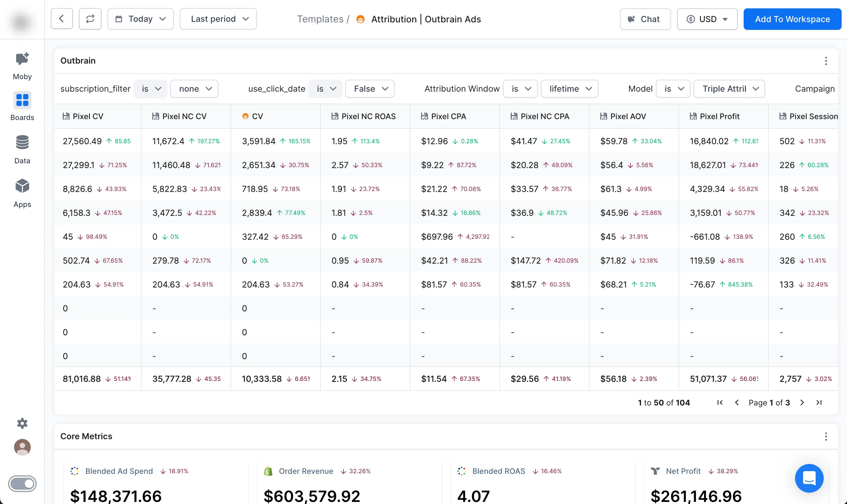Toggle the switch at sidebar bottom
Screen dimensions: 847x504
point(22,484)
